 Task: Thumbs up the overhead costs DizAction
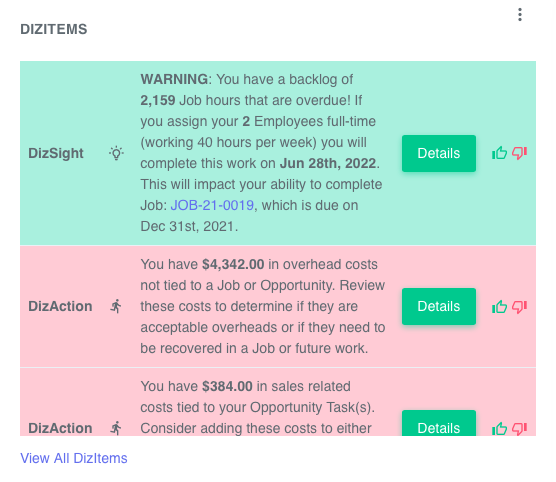499,306
